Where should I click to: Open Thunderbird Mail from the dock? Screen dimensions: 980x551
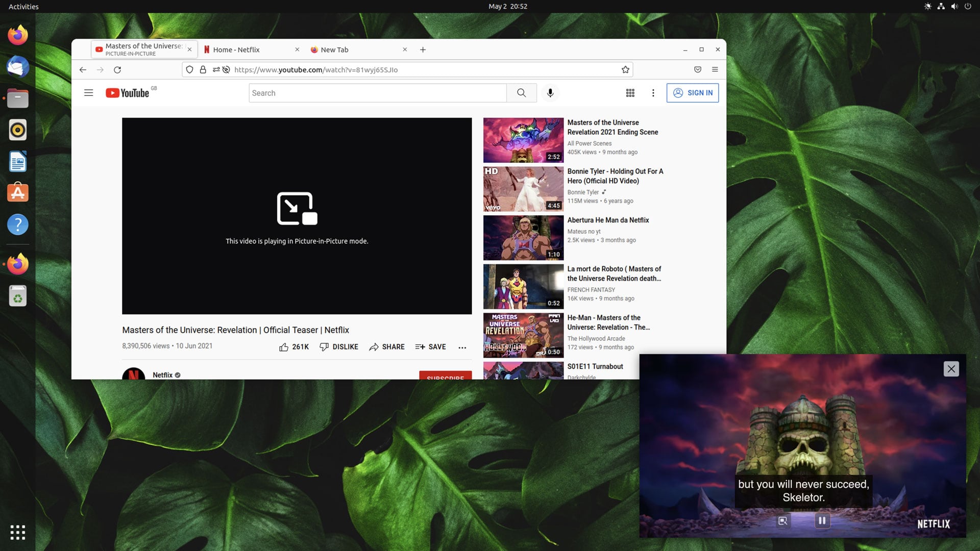(18, 66)
